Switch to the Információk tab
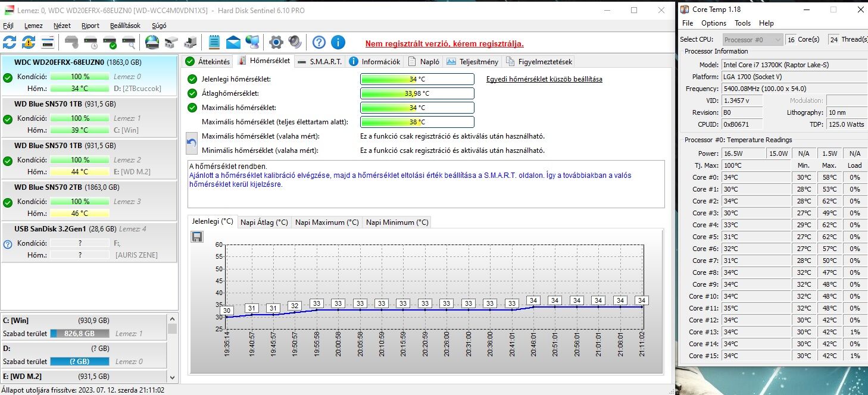 375,61
